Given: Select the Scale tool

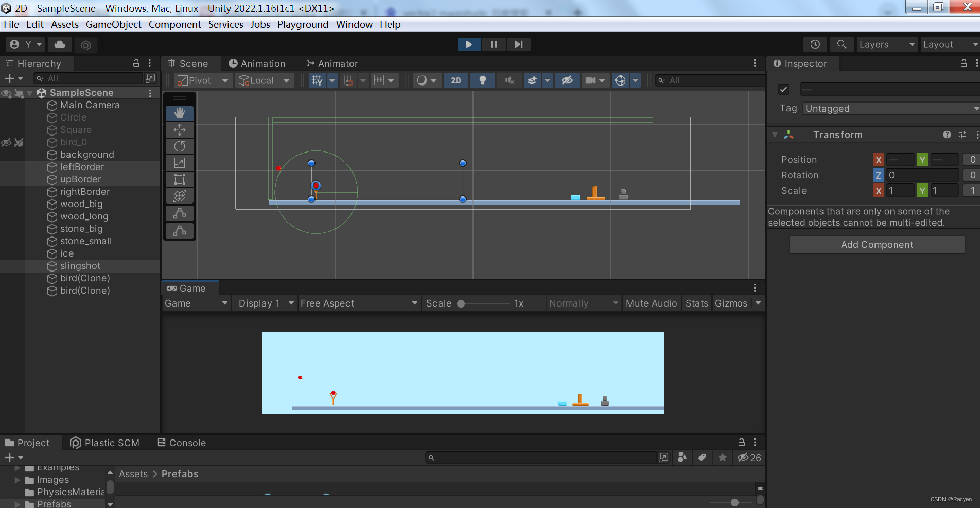Looking at the screenshot, I should pos(180,163).
